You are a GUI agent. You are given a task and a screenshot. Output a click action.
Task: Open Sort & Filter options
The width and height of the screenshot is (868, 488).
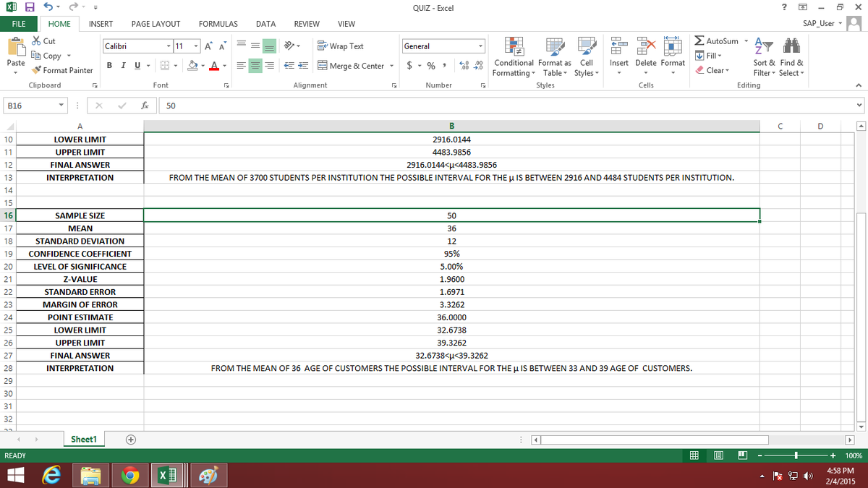point(765,56)
